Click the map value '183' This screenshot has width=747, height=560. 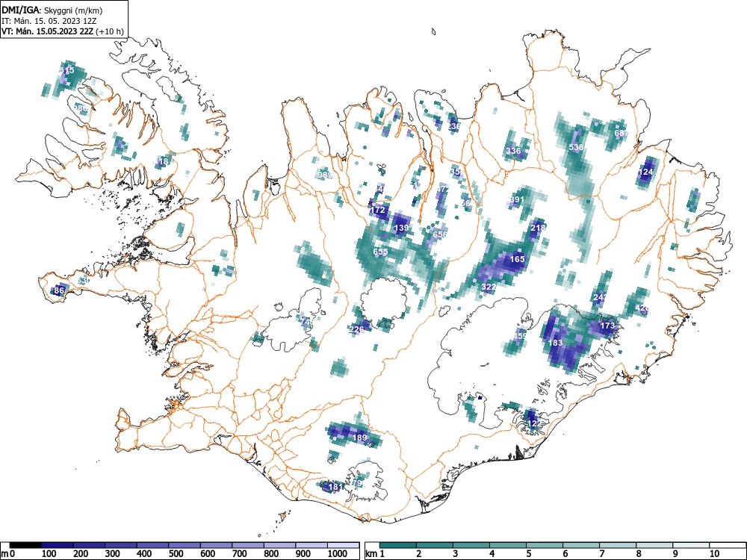pos(556,343)
